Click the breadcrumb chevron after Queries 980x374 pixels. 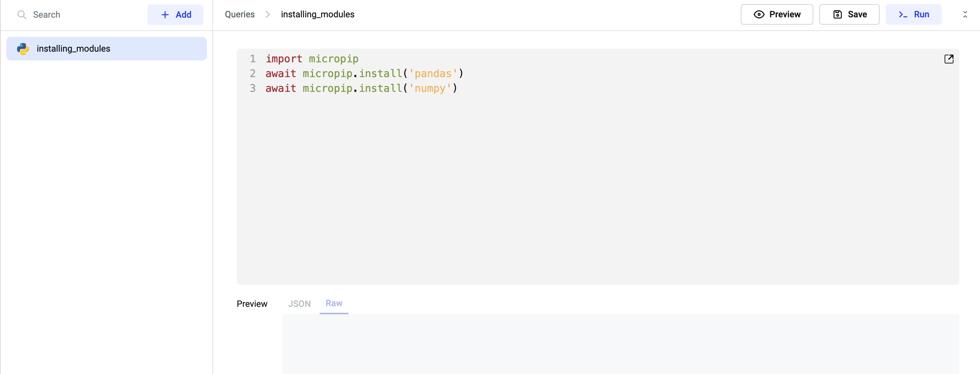pos(267,14)
